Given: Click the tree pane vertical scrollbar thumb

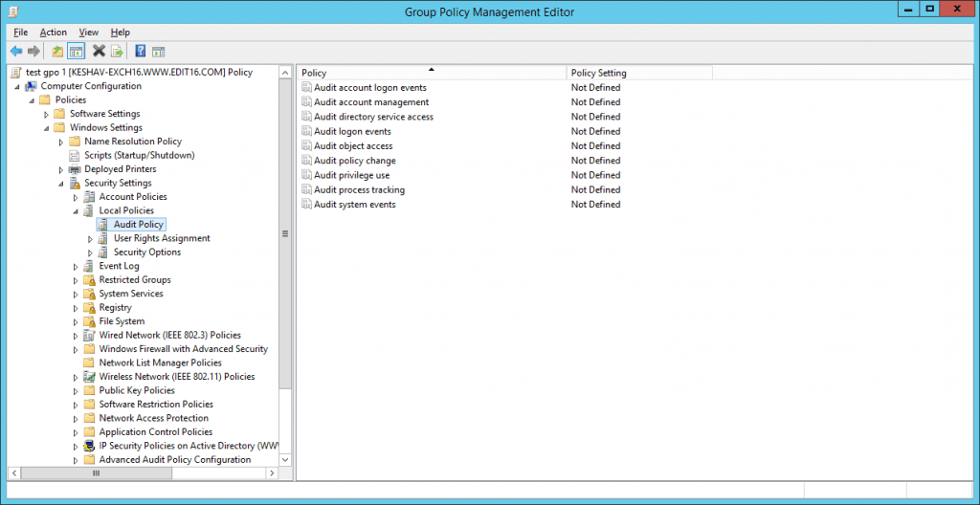Looking at the screenshot, I should point(285,233).
